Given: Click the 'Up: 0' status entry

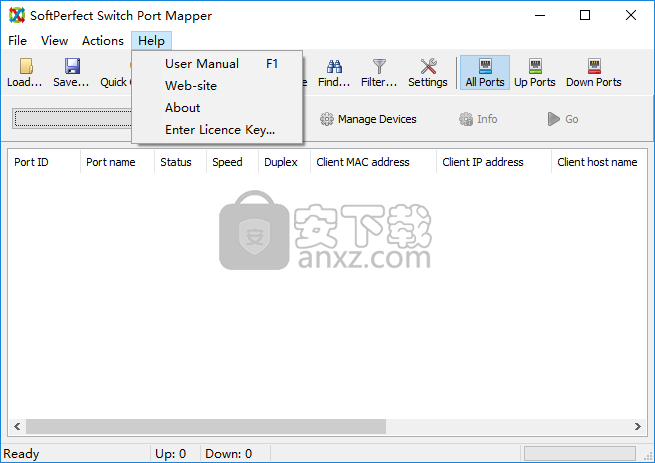Looking at the screenshot, I should (x=170, y=454).
